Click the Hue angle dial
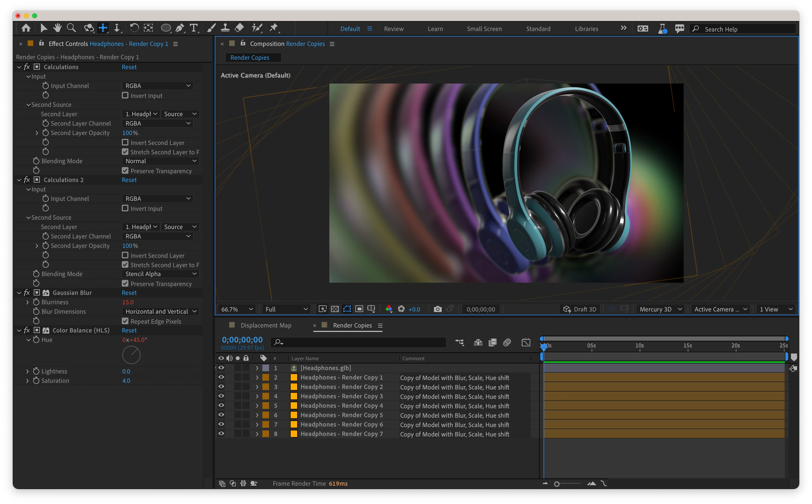Viewport: 812px width, 504px height. tap(131, 355)
